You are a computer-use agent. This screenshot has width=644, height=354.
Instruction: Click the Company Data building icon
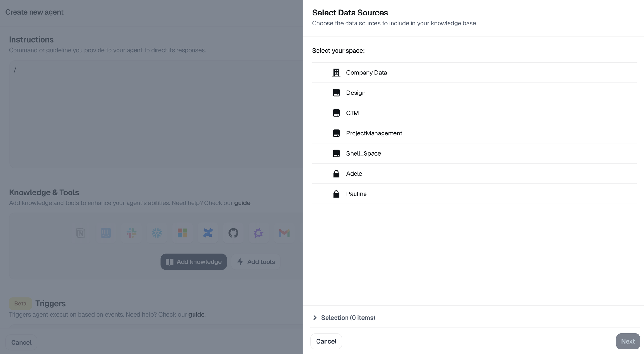click(336, 73)
